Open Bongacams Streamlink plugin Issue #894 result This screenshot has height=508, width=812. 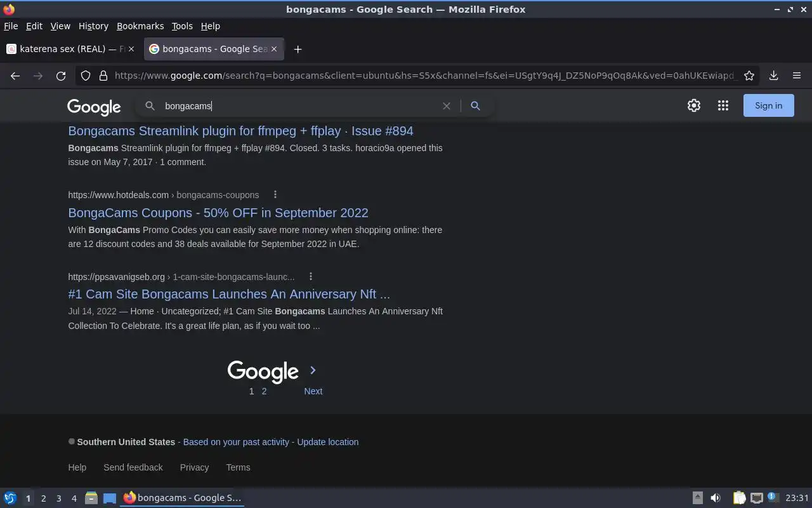[240, 131]
